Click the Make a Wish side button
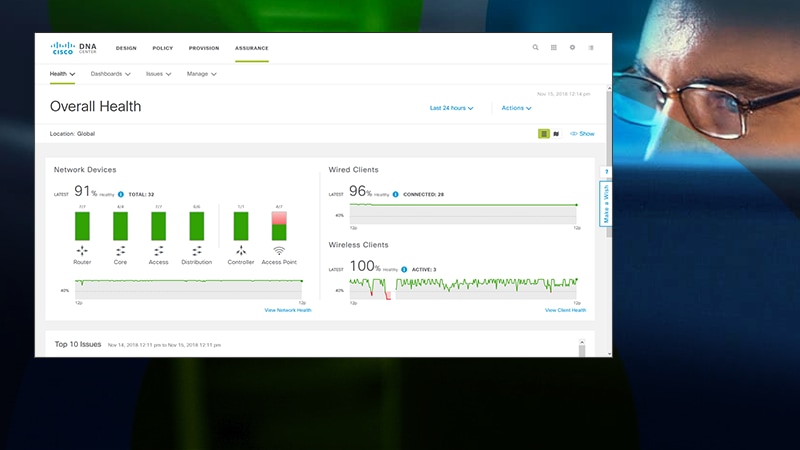The width and height of the screenshot is (800, 450). [x=606, y=204]
